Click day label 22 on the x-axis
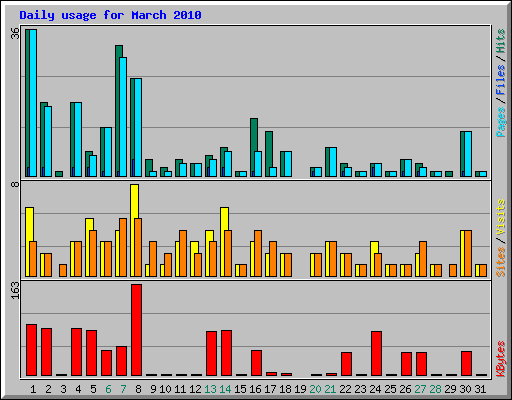Viewport: 512px width, 400px height. click(x=345, y=389)
